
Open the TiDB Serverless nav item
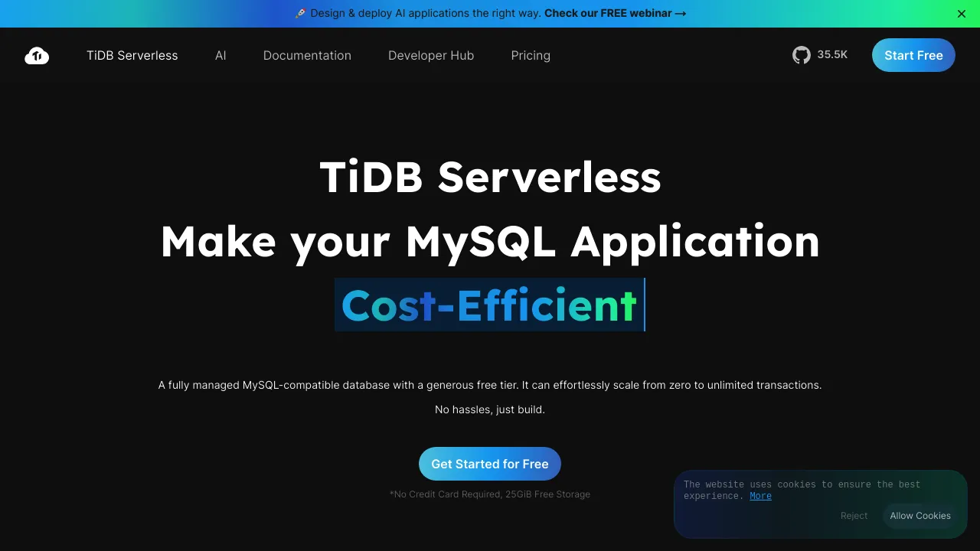click(x=132, y=55)
